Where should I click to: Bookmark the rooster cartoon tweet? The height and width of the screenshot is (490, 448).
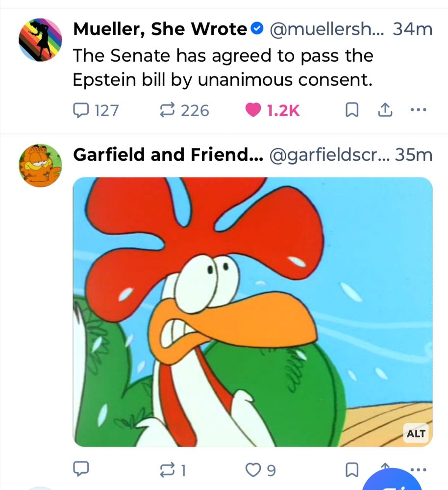[351, 469]
